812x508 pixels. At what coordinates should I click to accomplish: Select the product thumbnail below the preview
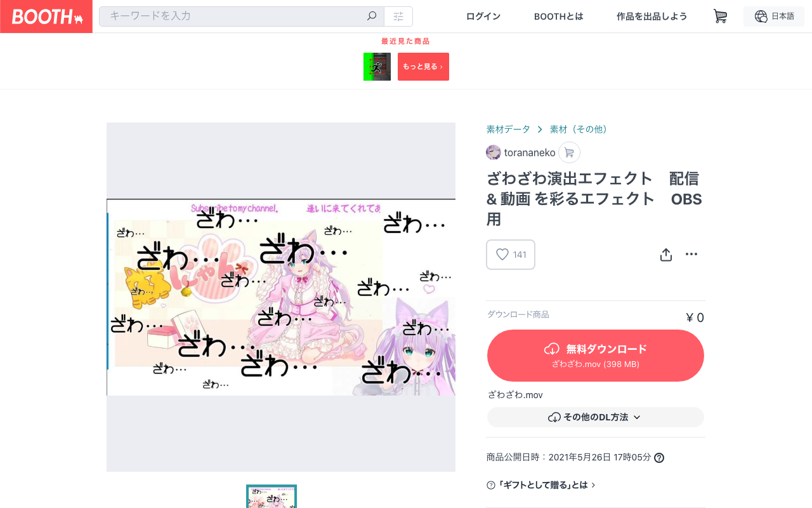click(272, 497)
